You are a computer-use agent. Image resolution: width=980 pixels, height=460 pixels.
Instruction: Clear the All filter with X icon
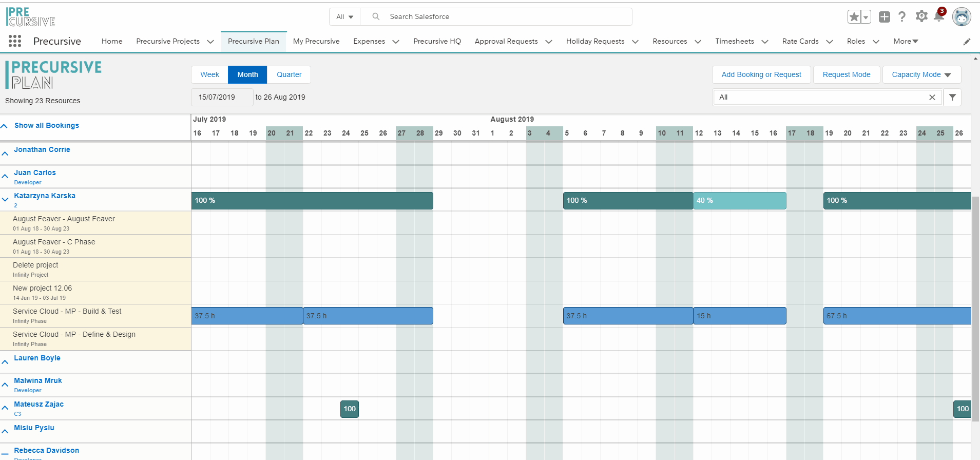[932, 97]
